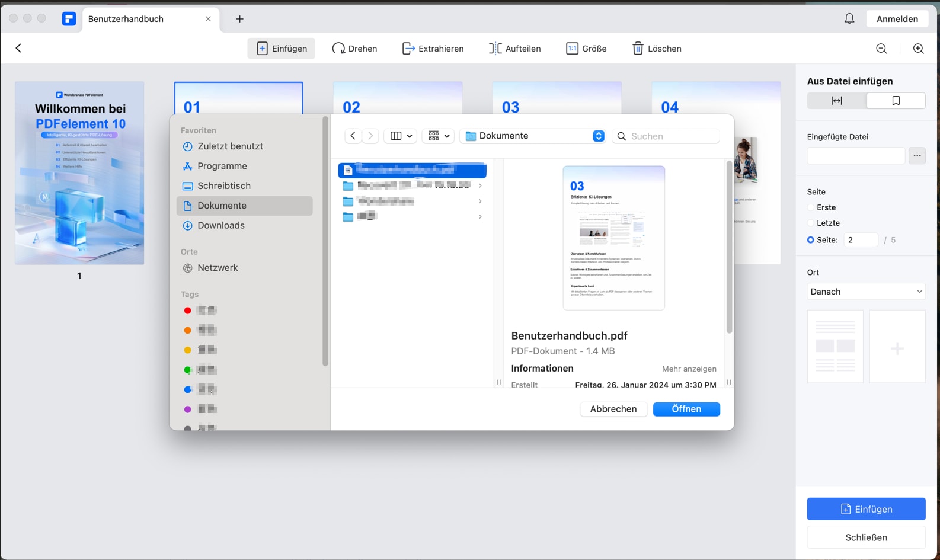Zoom in with the plus magnifier
940x560 pixels.
(918, 49)
